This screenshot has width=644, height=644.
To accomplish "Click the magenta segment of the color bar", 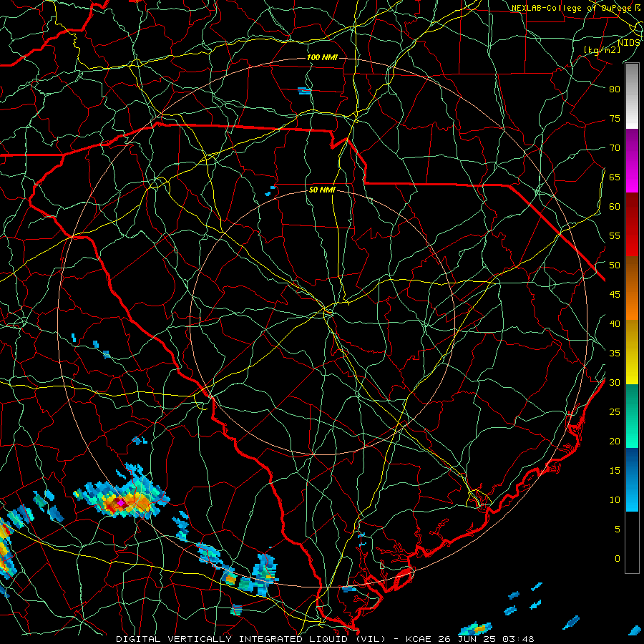I will (632, 160).
